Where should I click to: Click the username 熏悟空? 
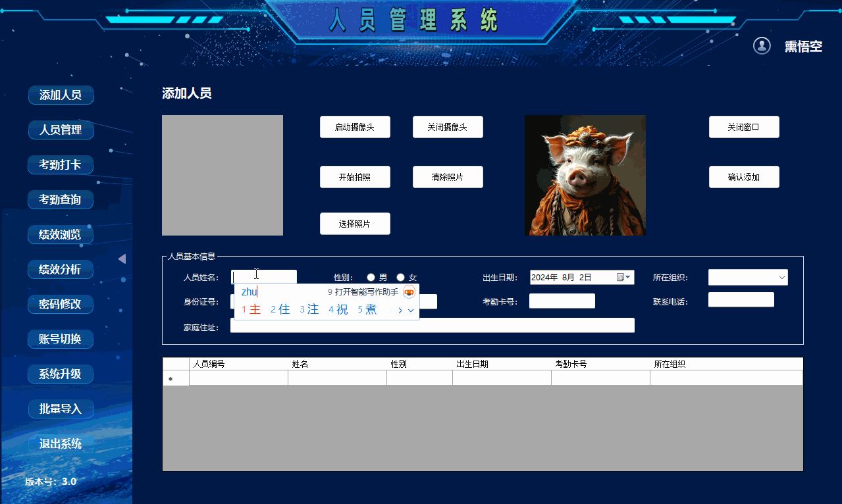coord(804,47)
